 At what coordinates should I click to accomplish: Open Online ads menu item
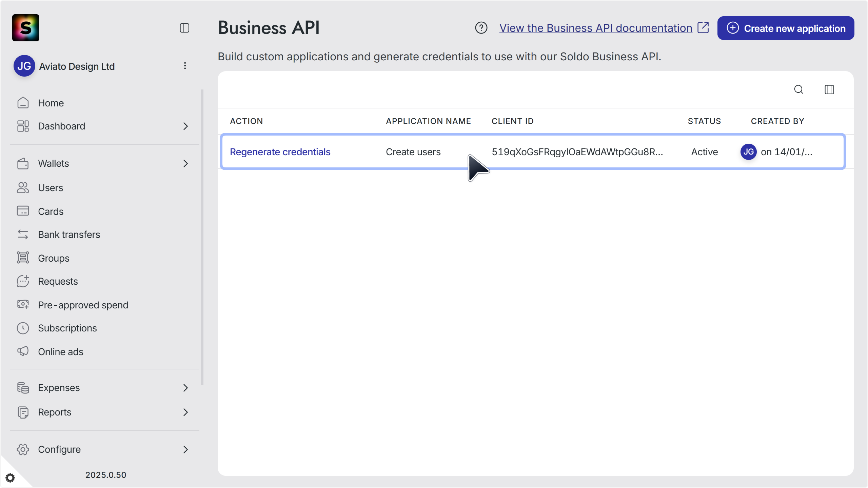61,352
